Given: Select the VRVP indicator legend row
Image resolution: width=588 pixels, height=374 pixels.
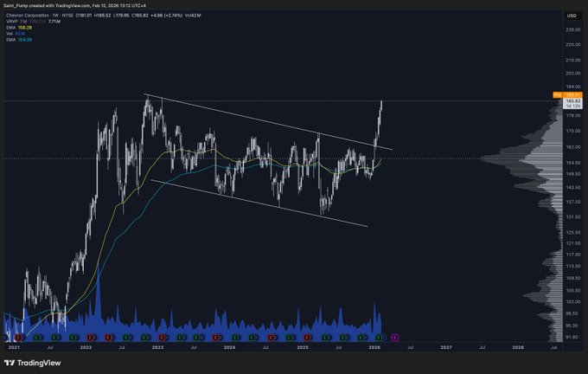Looking at the screenshot, I should (x=33, y=22).
